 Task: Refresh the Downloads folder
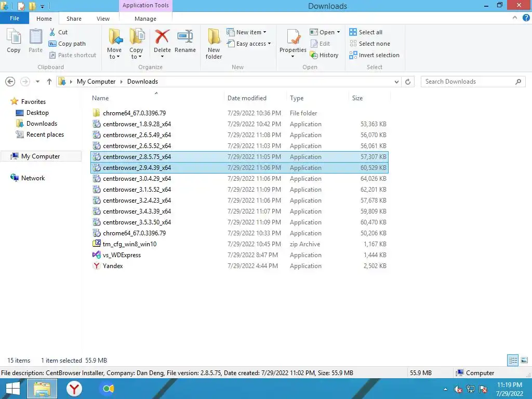[408, 82]
